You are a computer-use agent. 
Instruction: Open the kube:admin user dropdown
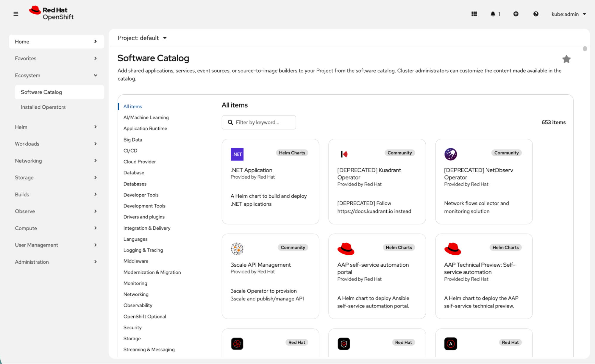click(569, 14)
